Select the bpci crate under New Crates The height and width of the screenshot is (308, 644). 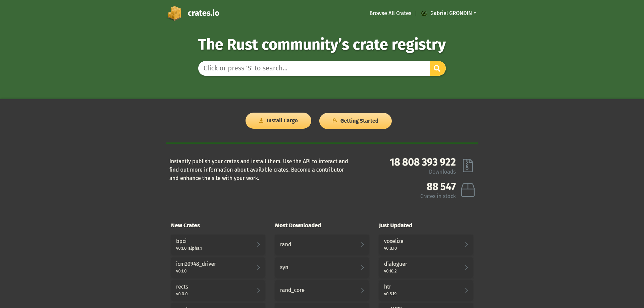pos(218,245)
